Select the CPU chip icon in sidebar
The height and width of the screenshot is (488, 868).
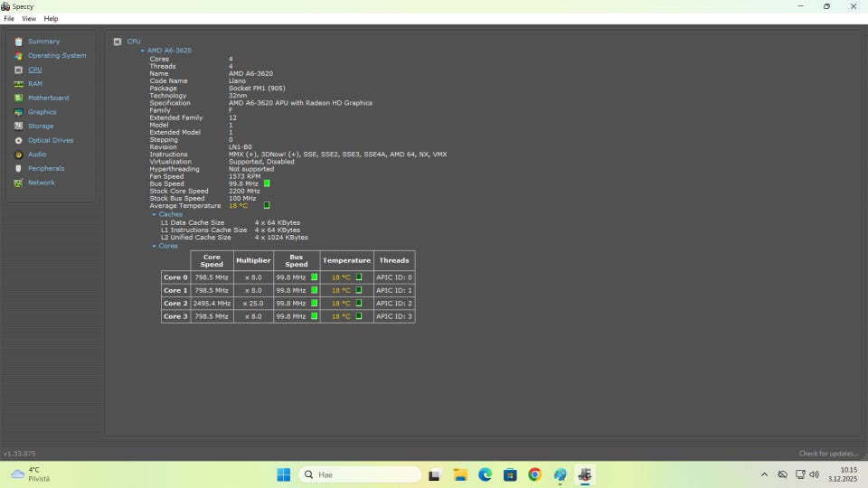[18, 70]
